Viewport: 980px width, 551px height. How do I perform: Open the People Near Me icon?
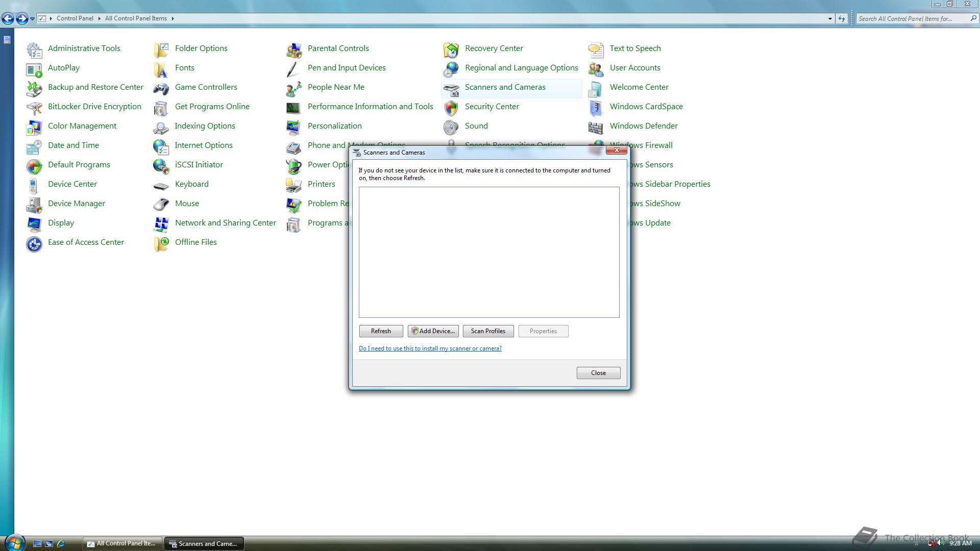(x=294, y=88)
